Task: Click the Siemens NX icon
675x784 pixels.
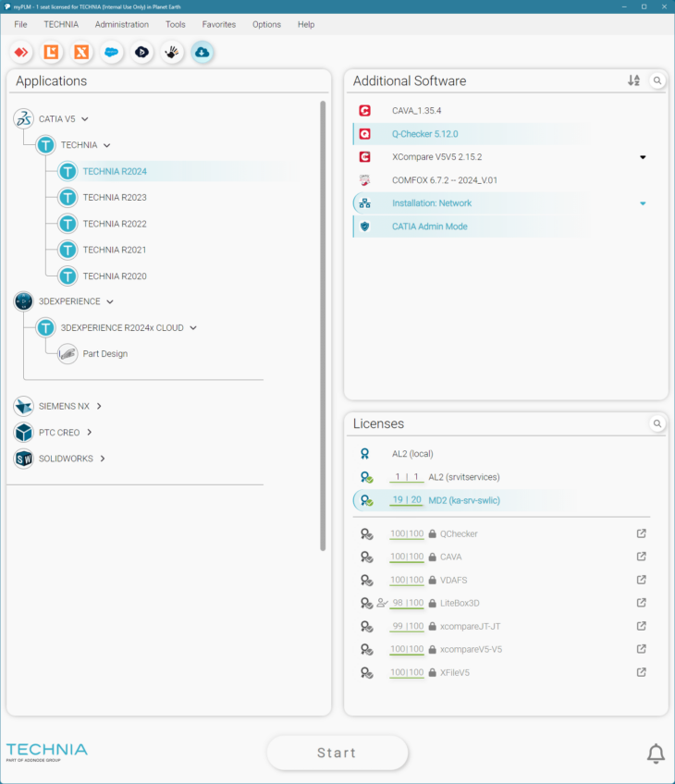Action: coord(23,406)
